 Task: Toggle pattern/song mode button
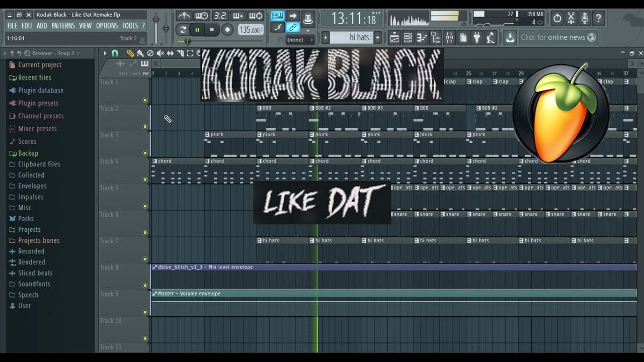(183, 30)
